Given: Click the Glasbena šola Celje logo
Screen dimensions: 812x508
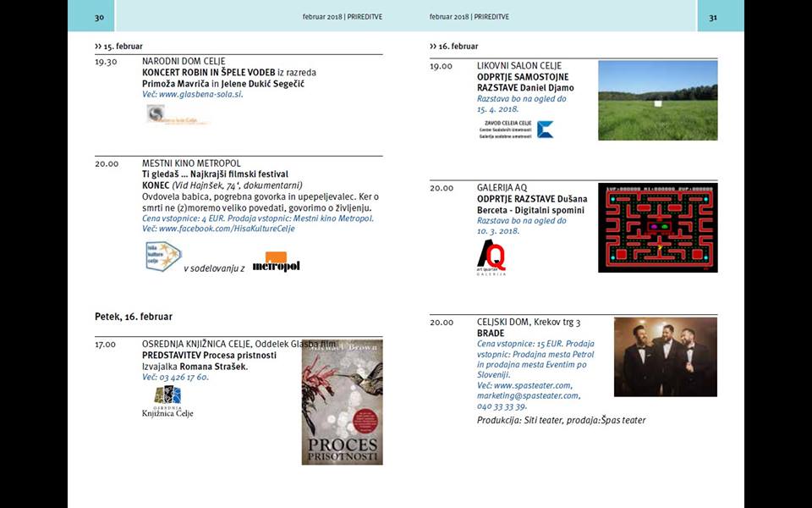Looking at the screenshot, I should coord(174,114).
